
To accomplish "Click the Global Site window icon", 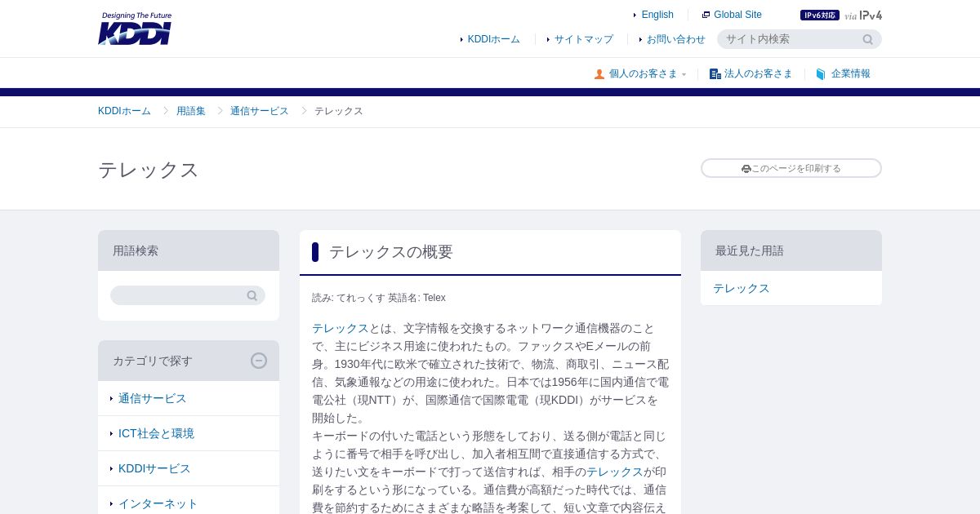I will tap(706, 15).
